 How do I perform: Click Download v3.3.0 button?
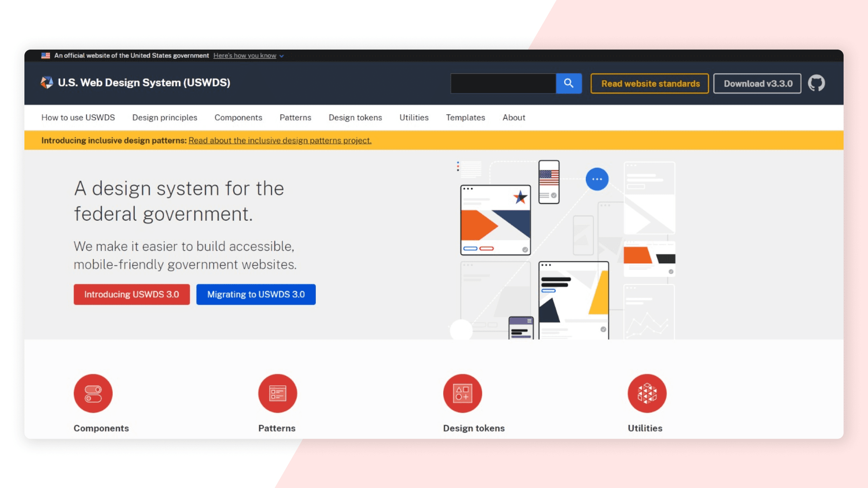point(758,83)
